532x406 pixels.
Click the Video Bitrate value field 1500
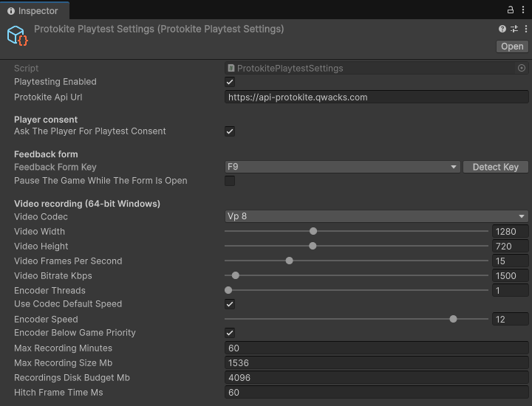tap(511, 276)
